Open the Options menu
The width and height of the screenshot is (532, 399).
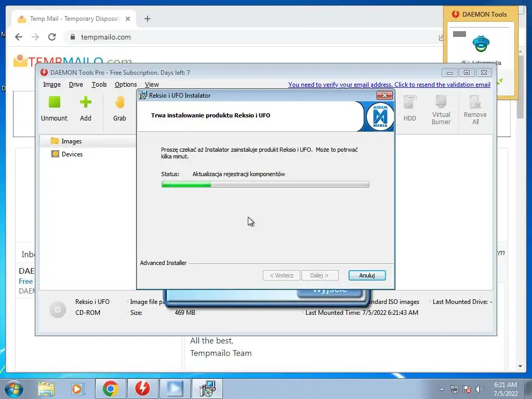pyautogui.click(x=126, y=85)
